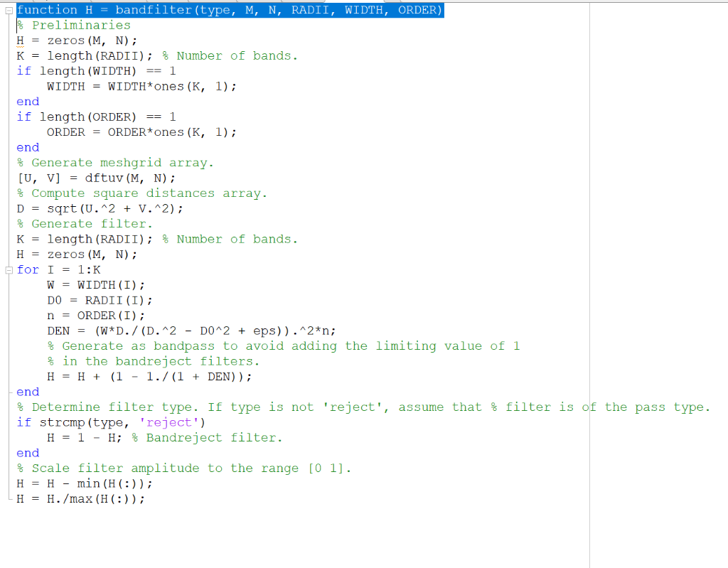Image resolution: width=728 pixels, height=568 pixels.
Task: Click the end keyword closing the WIDTH block
Action: point(27,101)
